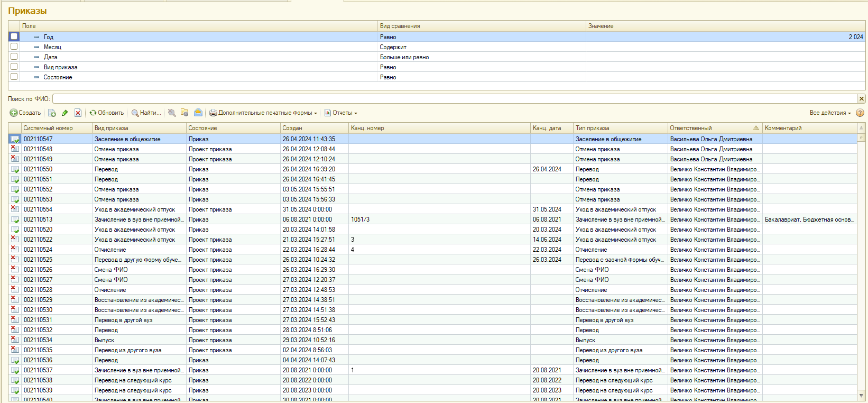Screen dimensions: 868x403
Task: Click created date 26.03.2024 10:24:32
Action: click(309, 260)
